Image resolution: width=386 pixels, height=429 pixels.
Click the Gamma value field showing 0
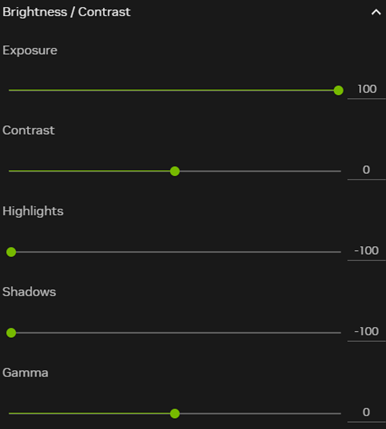point(367,412)
